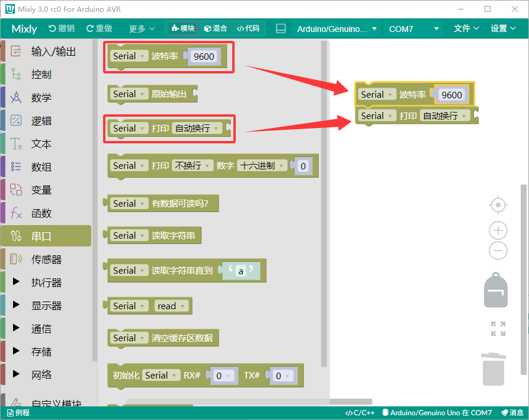Expand the 执行器 category
Viewport: 529px width, 420px height.
coord(16,282)
